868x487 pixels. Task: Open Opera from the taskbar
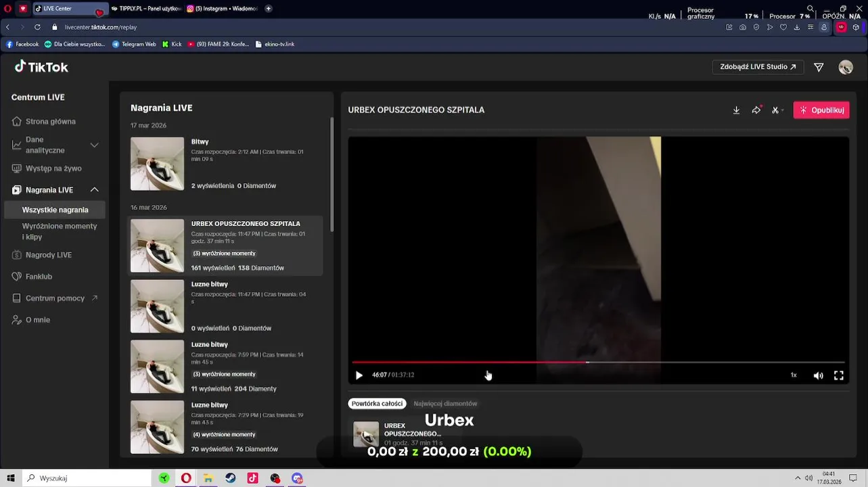click(186, 478)
